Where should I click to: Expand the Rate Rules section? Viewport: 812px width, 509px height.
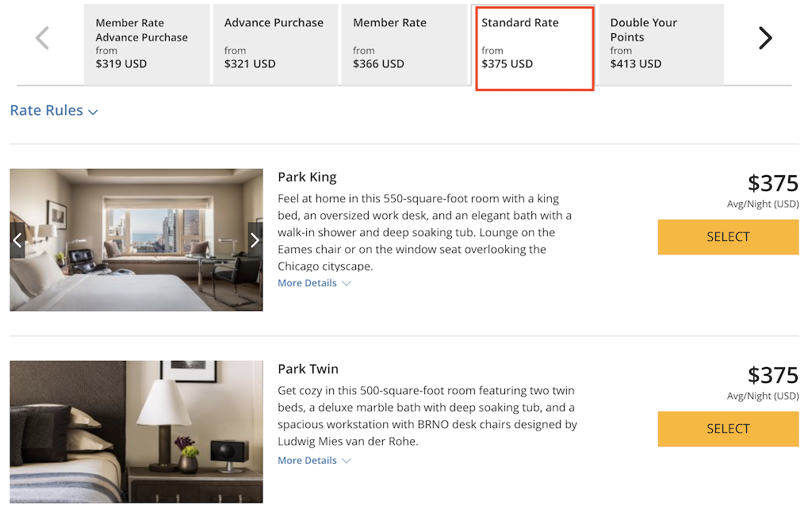click(54, 110)
